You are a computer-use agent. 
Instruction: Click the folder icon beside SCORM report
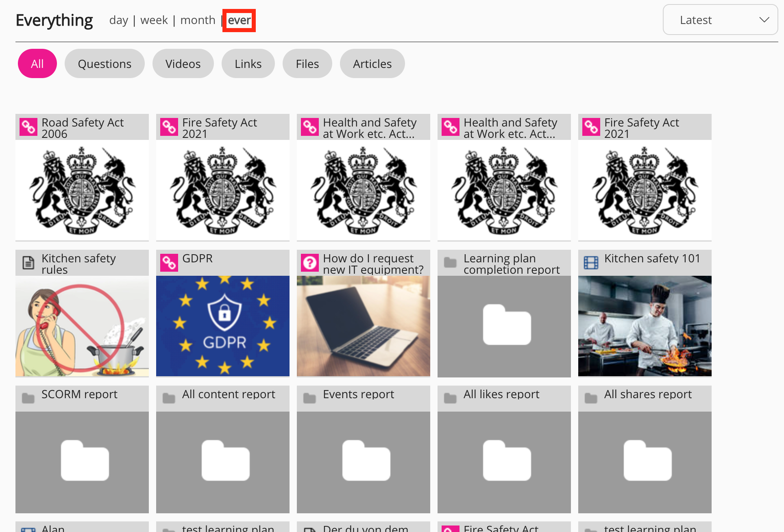click(28, 398)
